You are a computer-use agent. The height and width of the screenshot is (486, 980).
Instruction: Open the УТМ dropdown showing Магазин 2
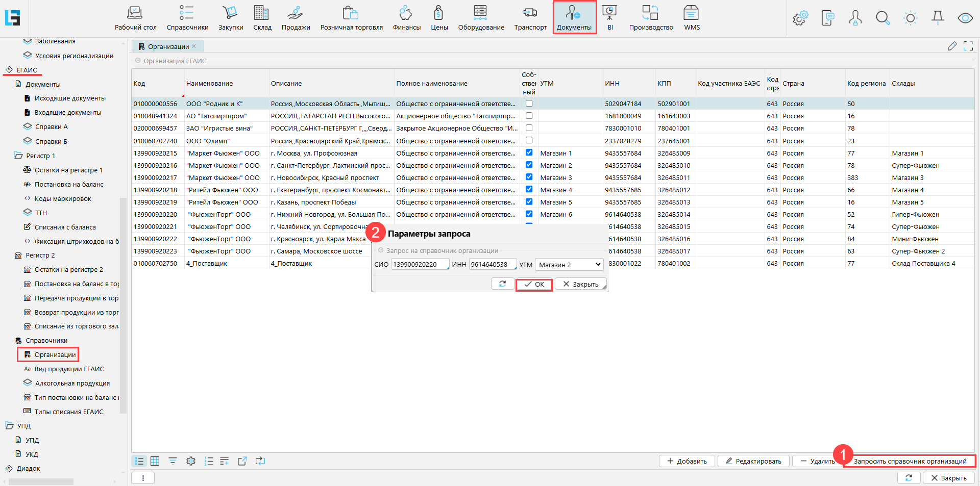point(569,265)
